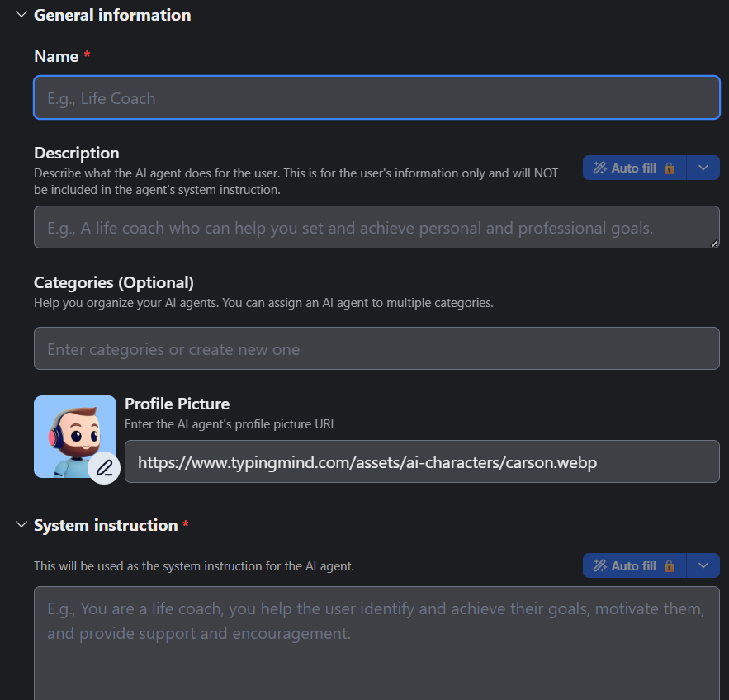The width and height of the screenshot is (729, 700).
Task: Collapse the System instruction section chevron
Action: 21,525
